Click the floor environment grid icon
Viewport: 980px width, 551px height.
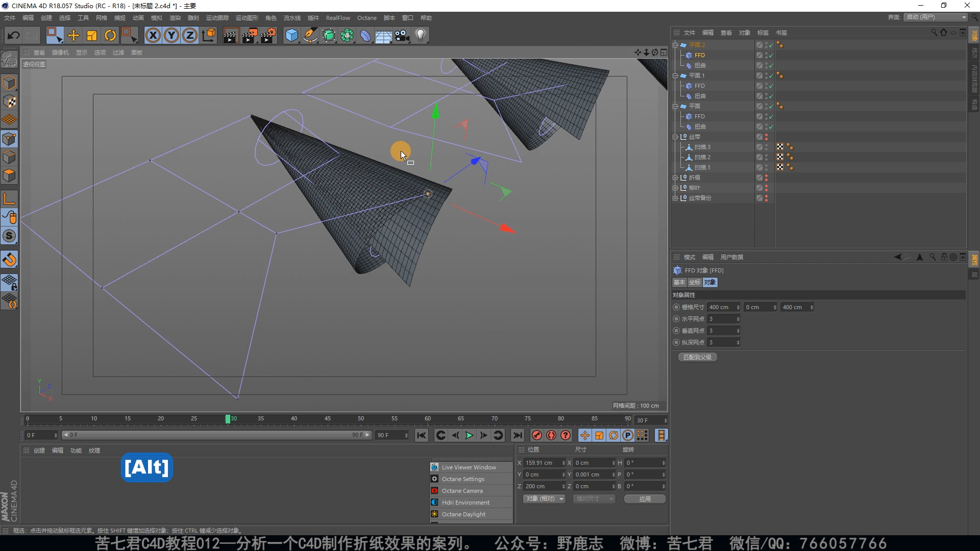click(383, 35)
